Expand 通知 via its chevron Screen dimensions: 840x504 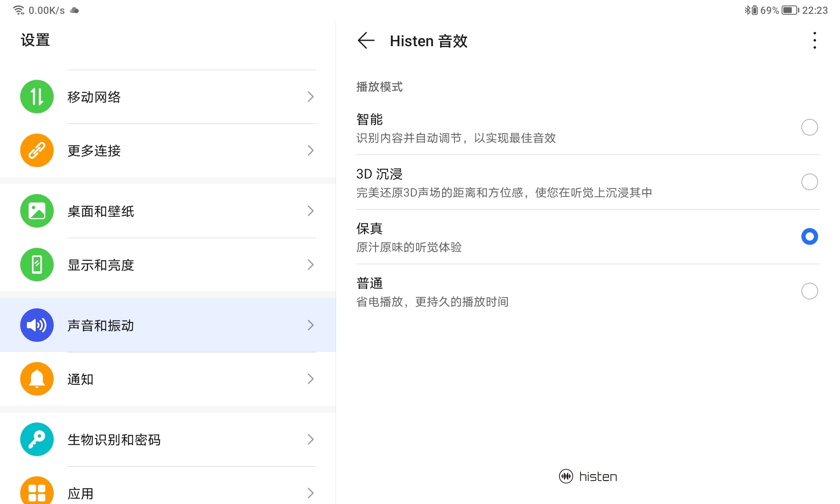310,379
